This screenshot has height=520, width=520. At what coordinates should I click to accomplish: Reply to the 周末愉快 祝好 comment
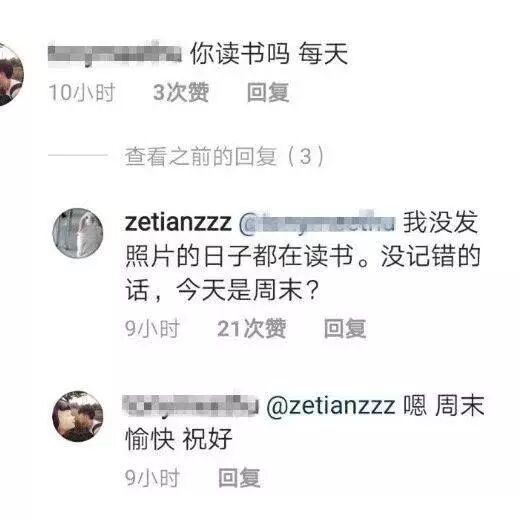[239, 478]
